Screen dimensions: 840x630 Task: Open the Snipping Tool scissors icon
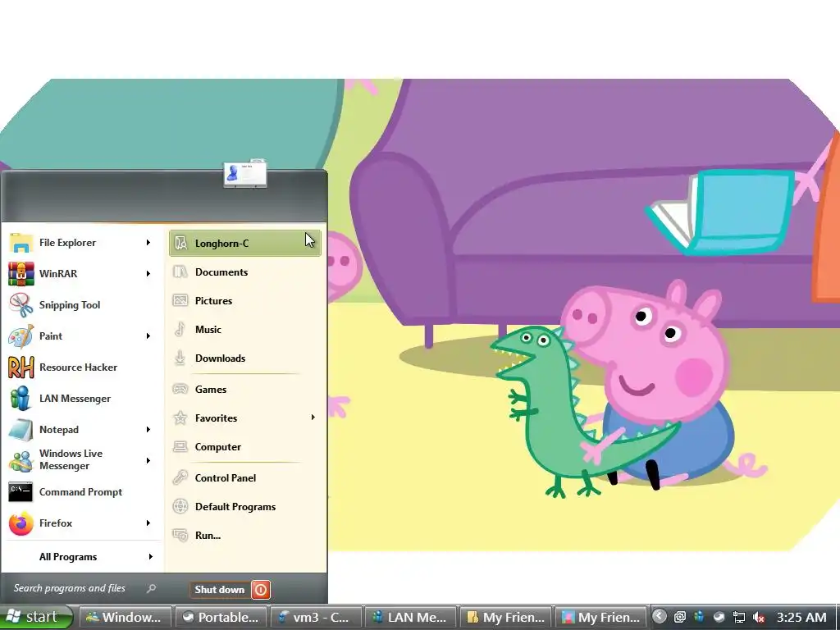pyautogui.click(x=21, y=305)
